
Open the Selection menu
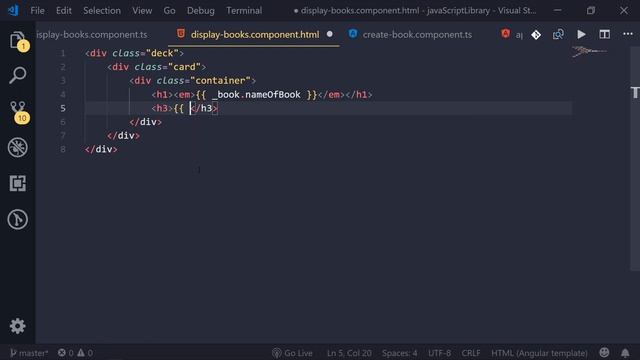pyautogui.click(x=102, y=11)
